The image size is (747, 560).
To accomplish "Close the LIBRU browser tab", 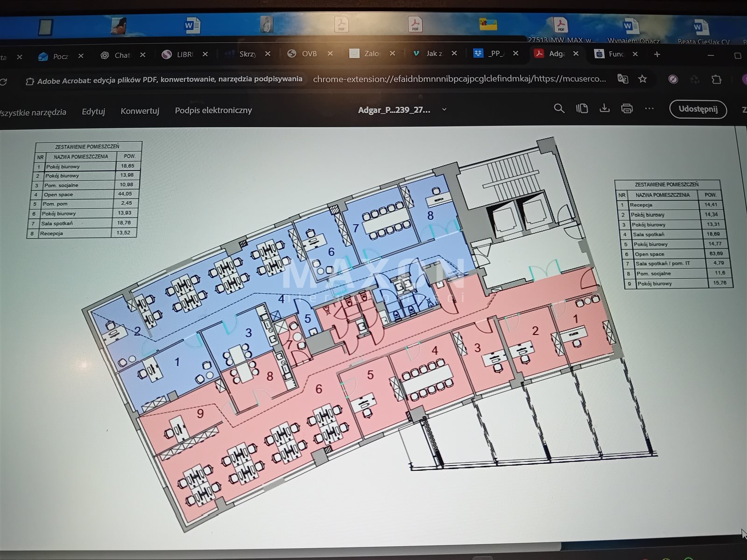I will pos(205,54).
